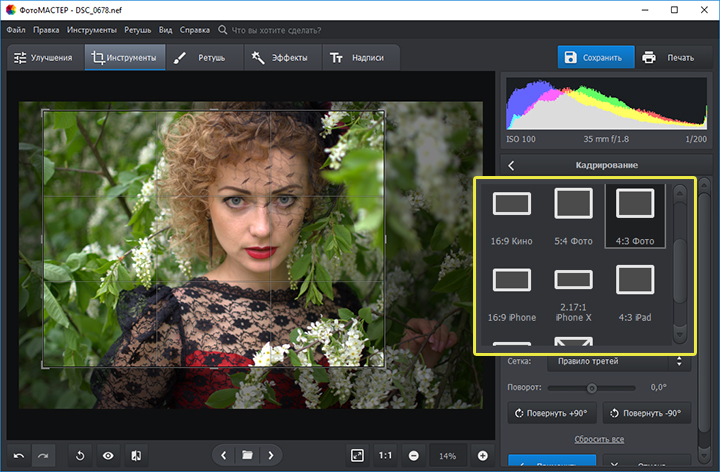Click the reset/revert circular arrow icon

point(82,455)
